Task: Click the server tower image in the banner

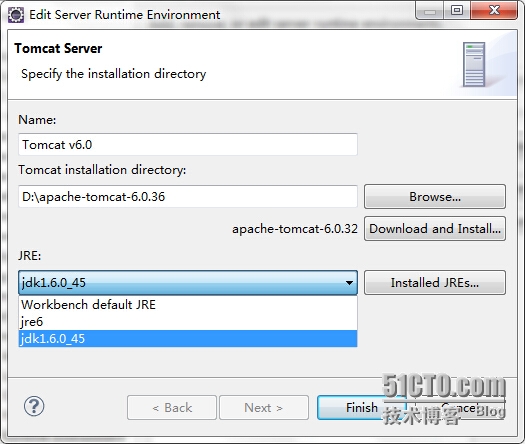Action: tap(474, 64)
